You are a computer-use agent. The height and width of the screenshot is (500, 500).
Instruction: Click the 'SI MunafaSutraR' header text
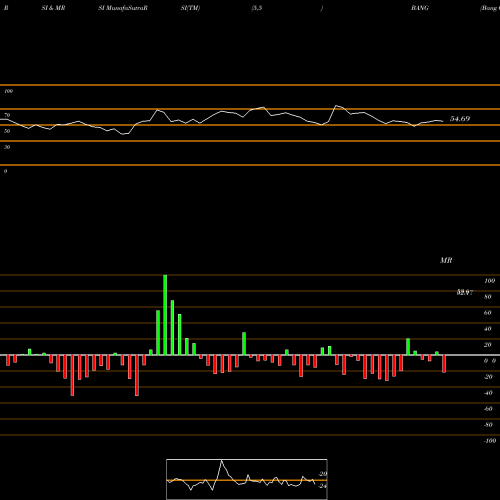(x=123, y=8)
